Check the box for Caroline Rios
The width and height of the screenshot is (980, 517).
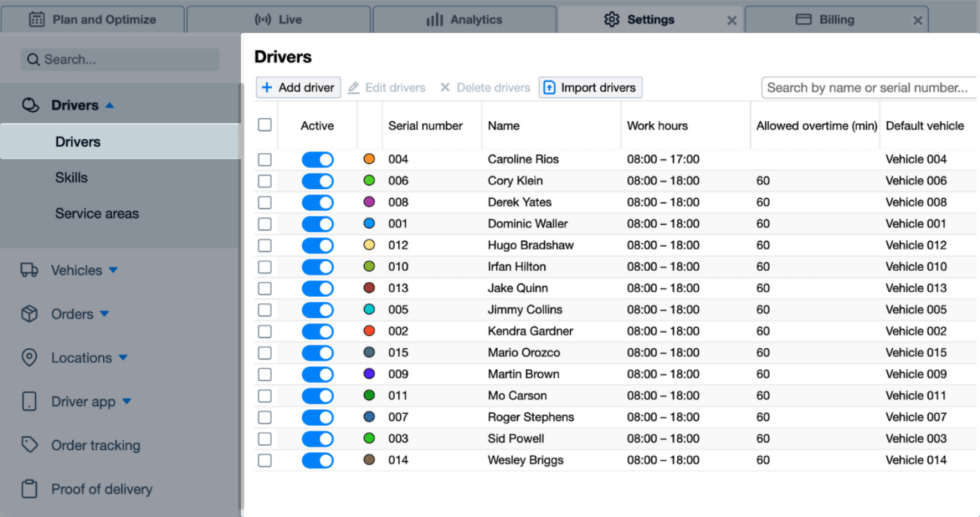265,160
